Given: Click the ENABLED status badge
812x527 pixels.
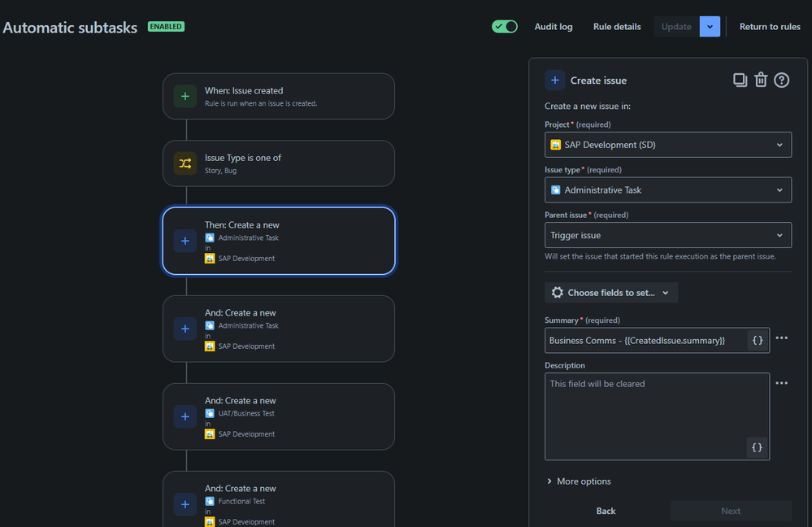Looking at the screenshot, I should tap(166, 26).
